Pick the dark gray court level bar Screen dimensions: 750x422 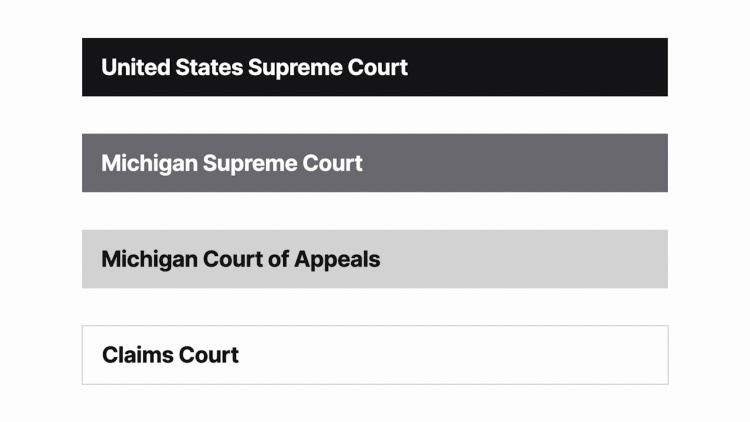tap(375, 163)
